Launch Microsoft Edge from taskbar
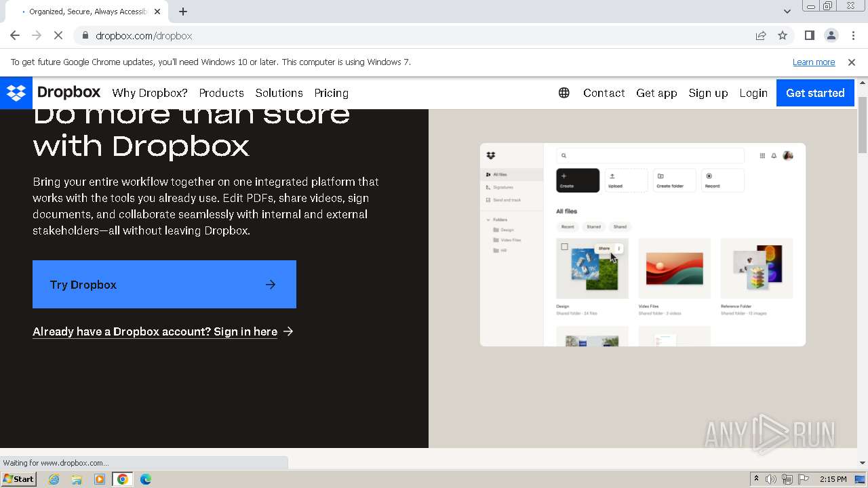Screen dimensions: 868x488 tap(146, 479)
